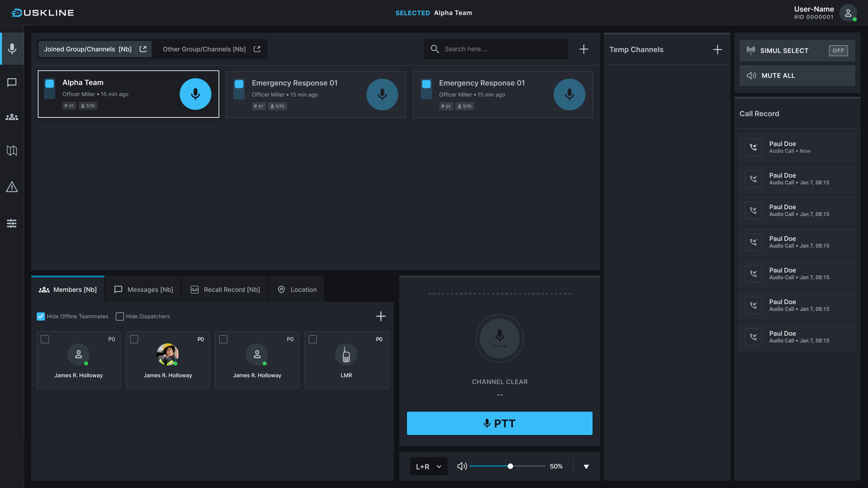
Task: Select third James R. Holloway member checkbox
Action: coord(223,339)
